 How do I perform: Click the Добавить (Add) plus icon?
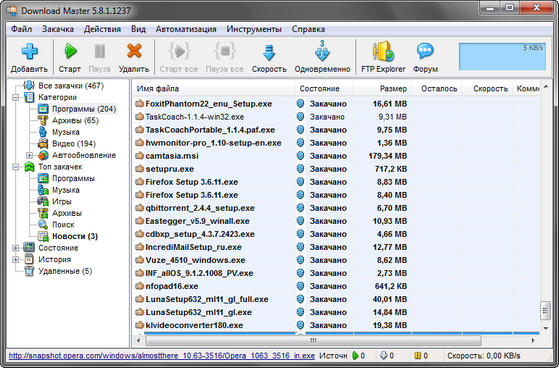29,51
